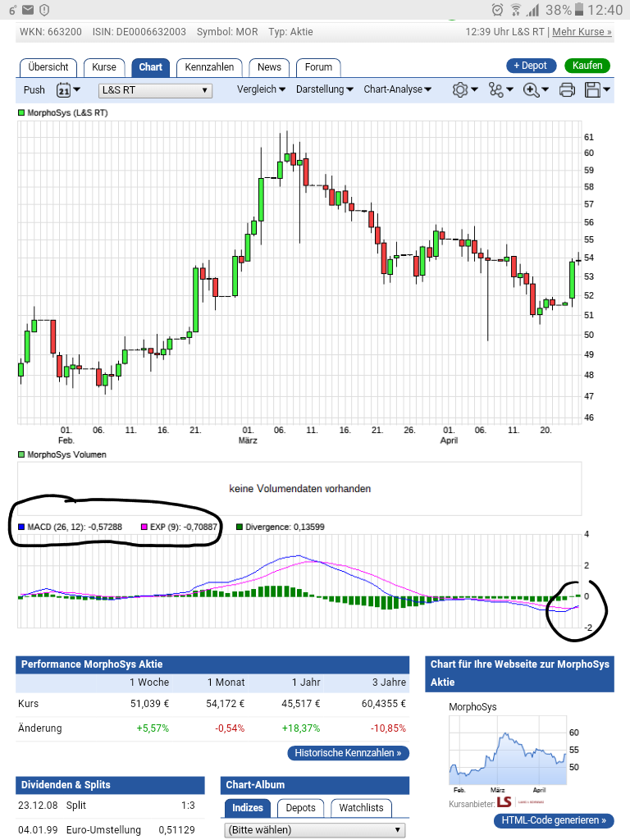This screenshot has height=840, width=630.
Task: Click the green Divergence legend swatch
Action: pos(240,527)
